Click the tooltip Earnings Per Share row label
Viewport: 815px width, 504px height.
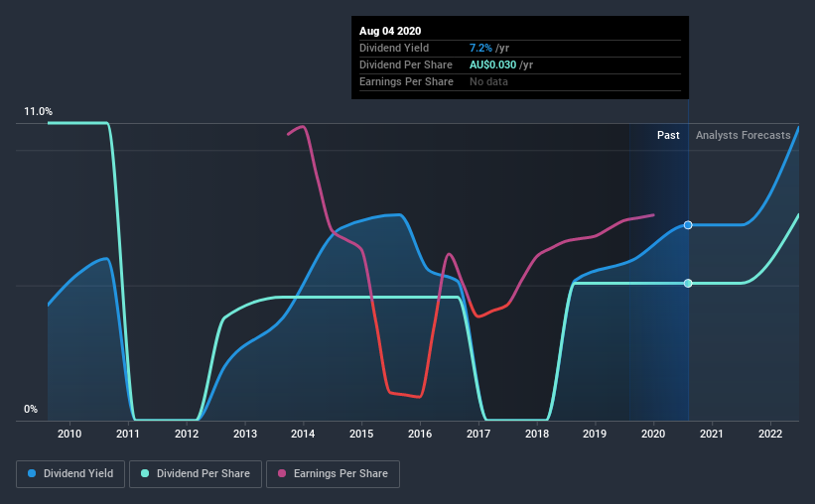tap(406, 81)
